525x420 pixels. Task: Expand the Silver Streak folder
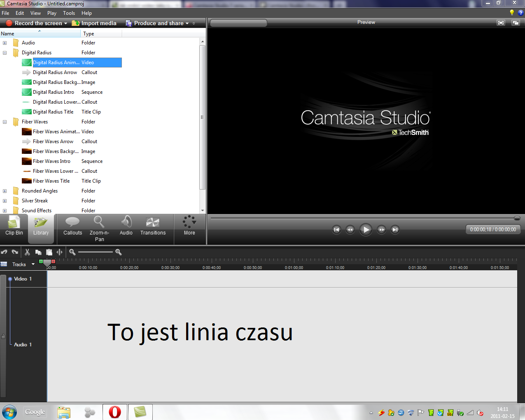[x=5, y=201]
